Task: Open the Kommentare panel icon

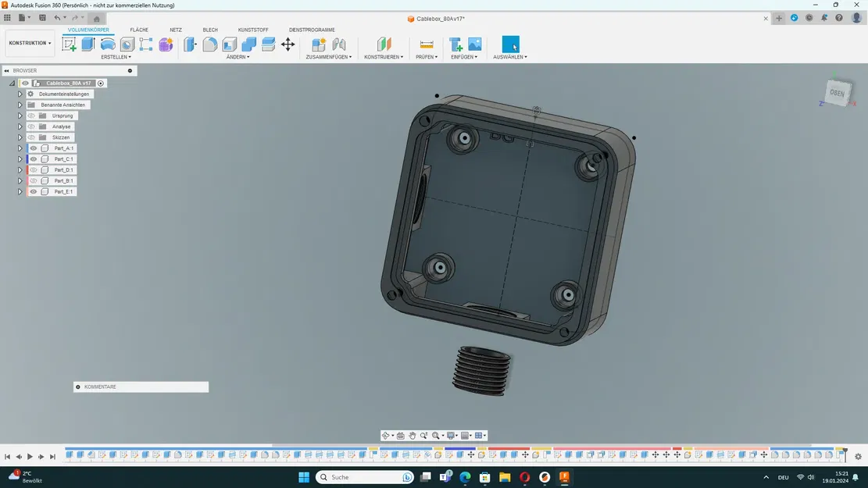Action: 77,386
